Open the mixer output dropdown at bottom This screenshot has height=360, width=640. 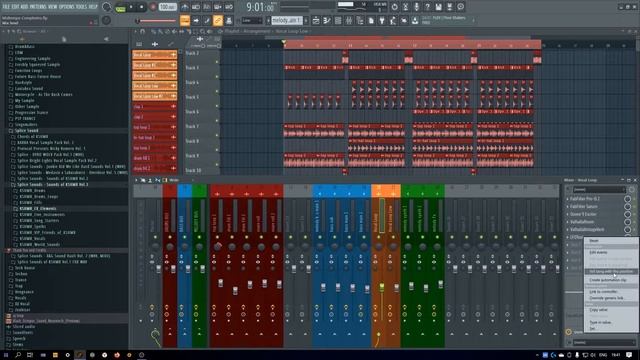pos(603,342)
